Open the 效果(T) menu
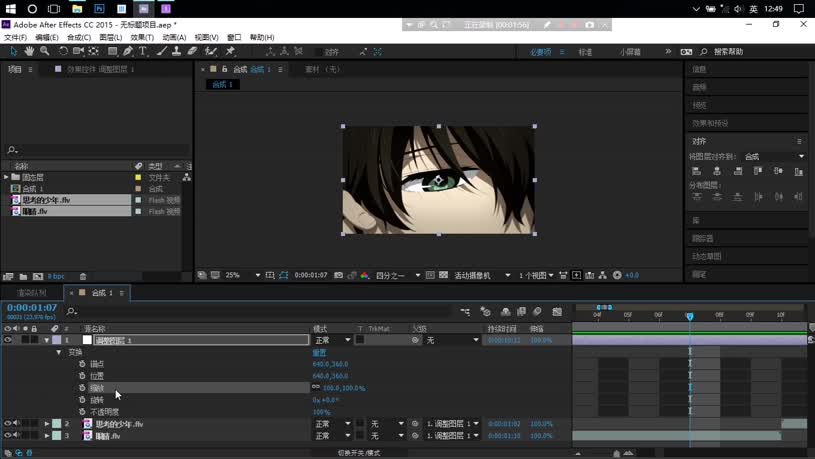Screen dimensions: 815x459 [142, 37]
